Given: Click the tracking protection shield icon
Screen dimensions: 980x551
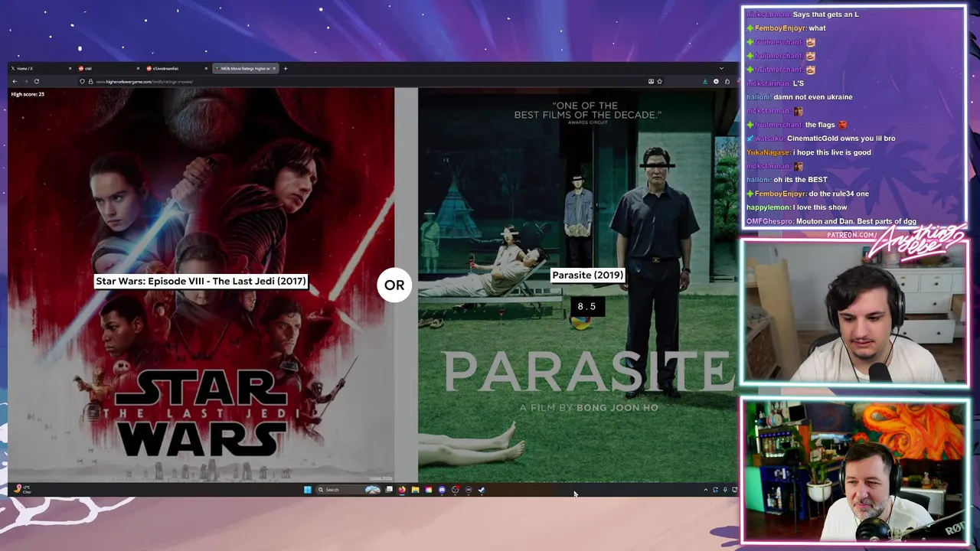Looking at the screenshot, I should pos(83,81).
